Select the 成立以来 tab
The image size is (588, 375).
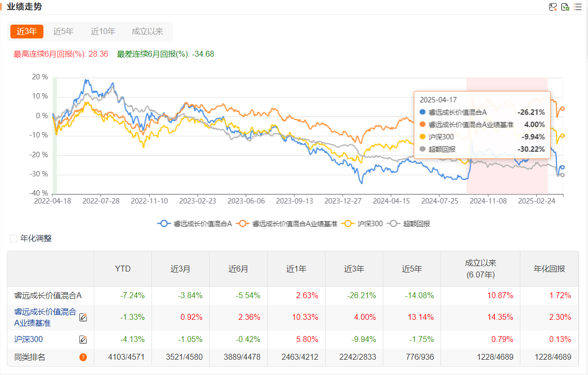[x=147, y=32]
